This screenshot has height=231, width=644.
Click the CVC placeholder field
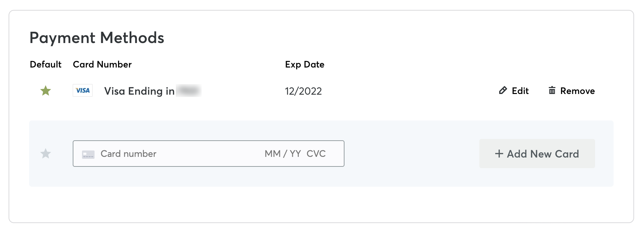[x=316, y=154]
